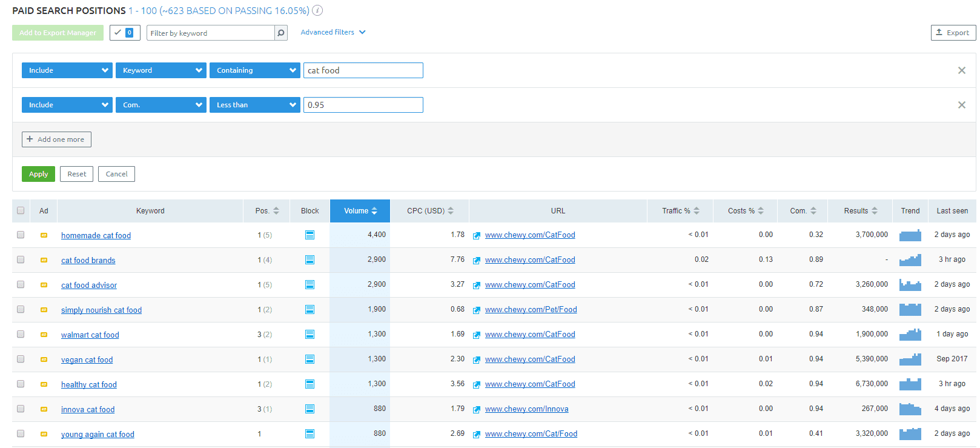Click the 0.95 filter value field

point(363,105)
